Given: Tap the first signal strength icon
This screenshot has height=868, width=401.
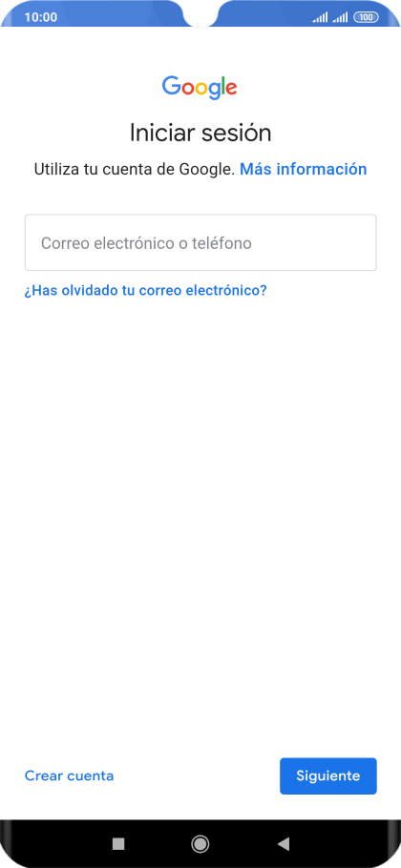Looking at the screenshot, I should 320,17.
